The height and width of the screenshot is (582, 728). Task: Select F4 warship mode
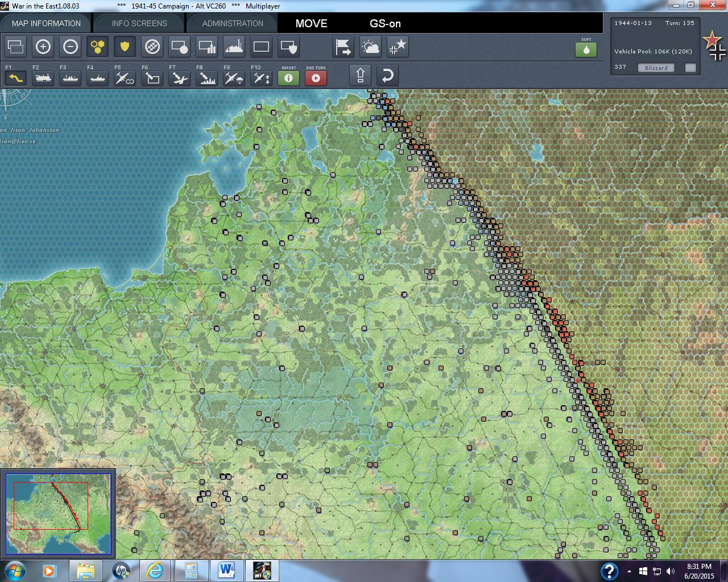[x=97, y=78]
